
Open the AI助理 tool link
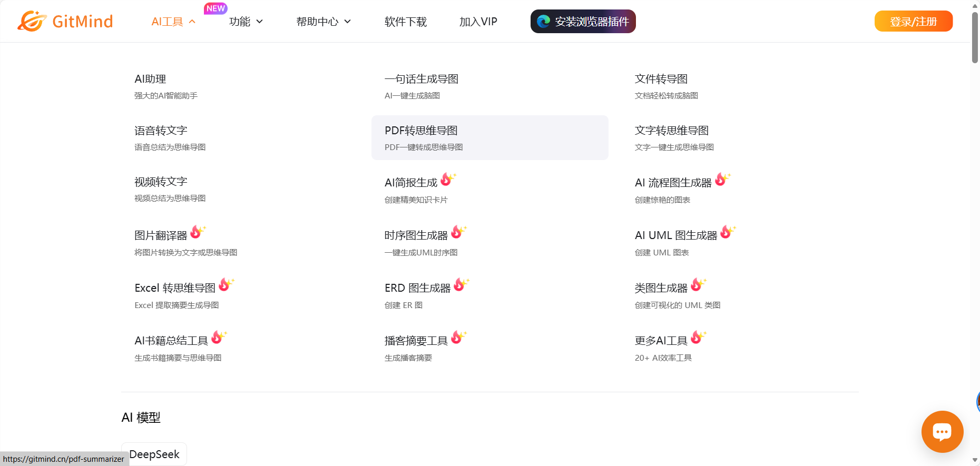click(x=150, y=79)
